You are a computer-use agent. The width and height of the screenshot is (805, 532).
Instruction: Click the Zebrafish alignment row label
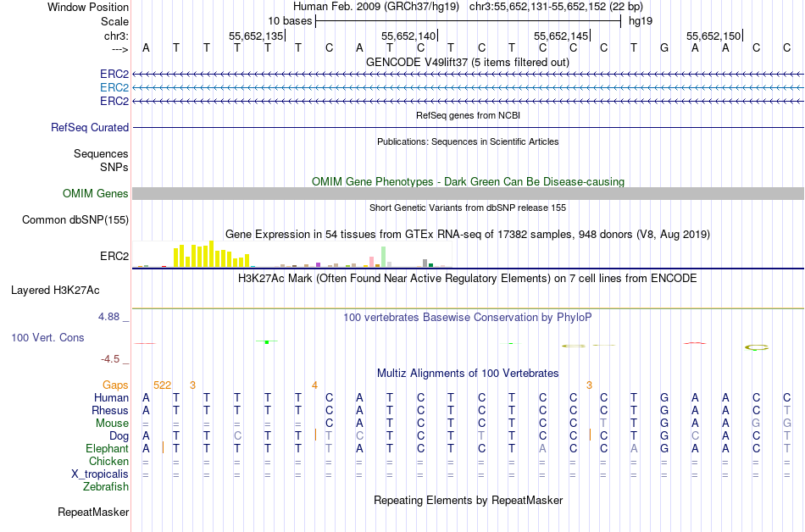click(106, 486)
